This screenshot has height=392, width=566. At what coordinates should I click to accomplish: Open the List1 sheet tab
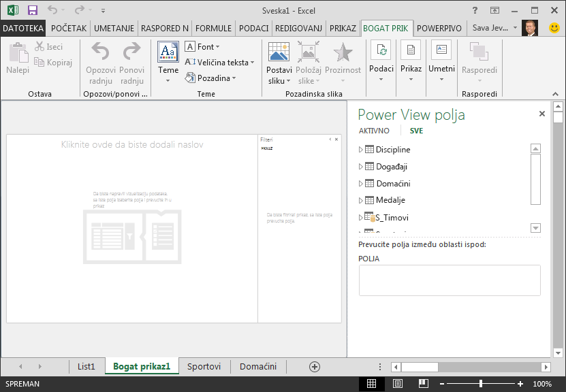coord(87,366)
